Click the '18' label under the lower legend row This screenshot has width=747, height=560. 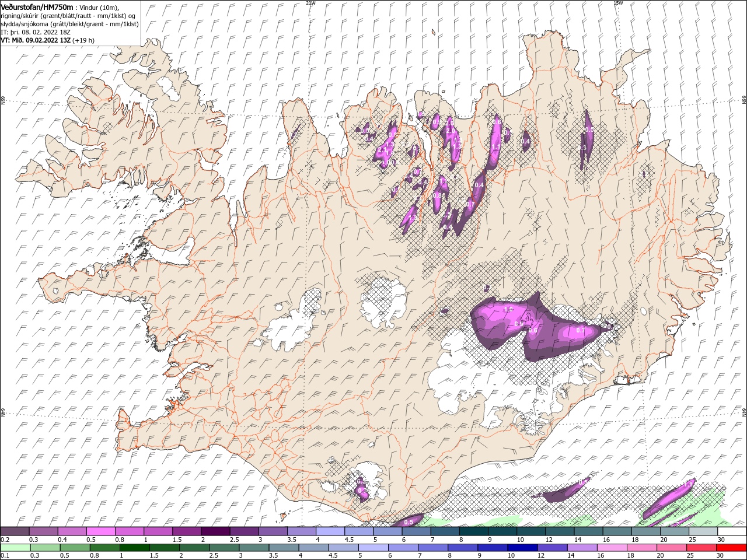coord(630,556)
